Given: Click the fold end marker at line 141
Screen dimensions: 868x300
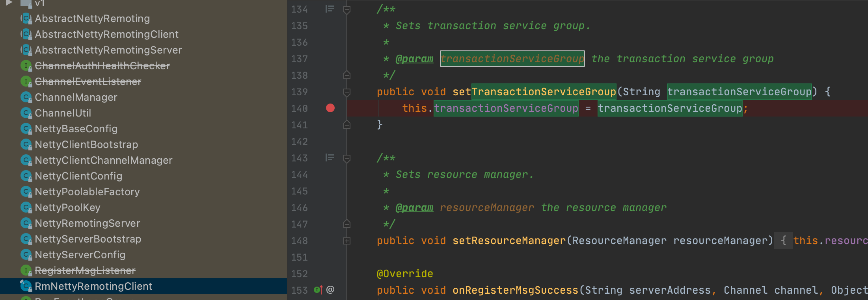Looking at the screenshot, I should pyautogui.click(x=347, y=124).
